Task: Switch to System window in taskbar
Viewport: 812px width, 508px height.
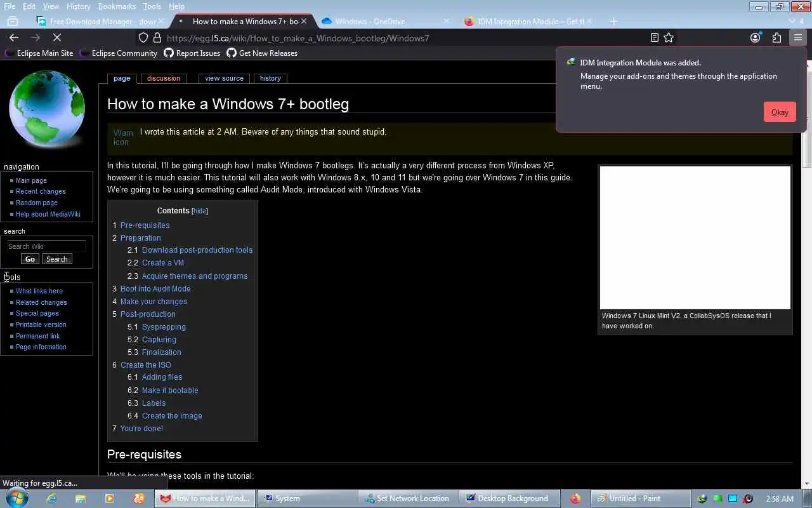Action: click(x=307, y=498)
